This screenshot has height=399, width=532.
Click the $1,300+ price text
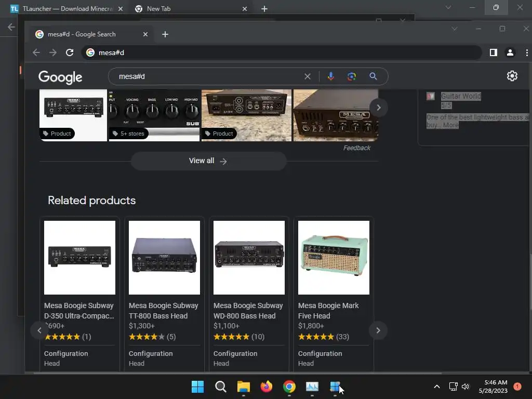tap(142, 326)
